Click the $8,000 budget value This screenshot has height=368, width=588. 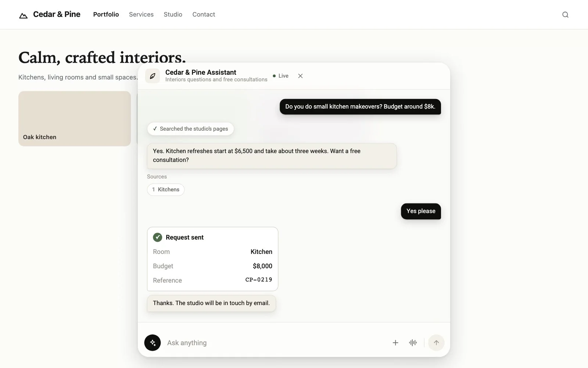point(262,266)
